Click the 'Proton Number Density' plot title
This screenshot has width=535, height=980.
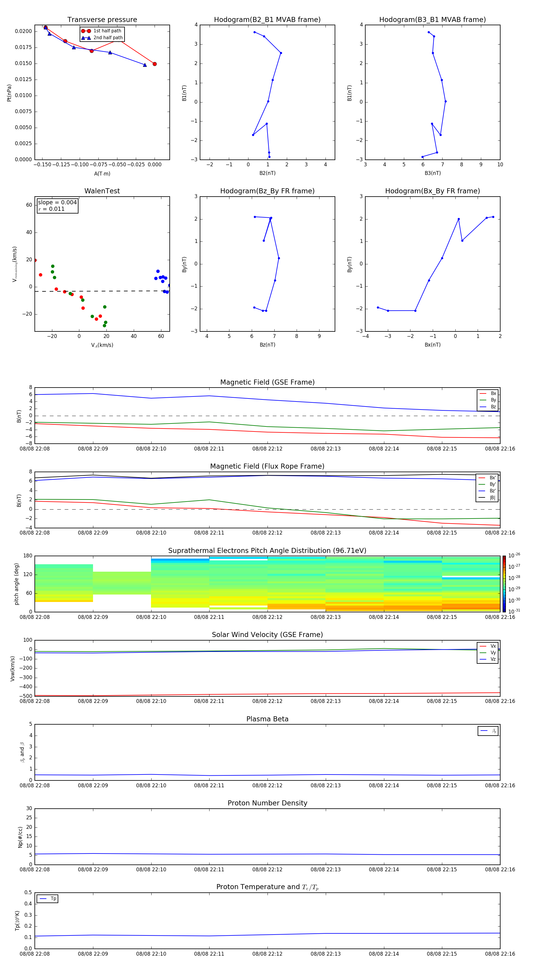click(x=267, y=803)
